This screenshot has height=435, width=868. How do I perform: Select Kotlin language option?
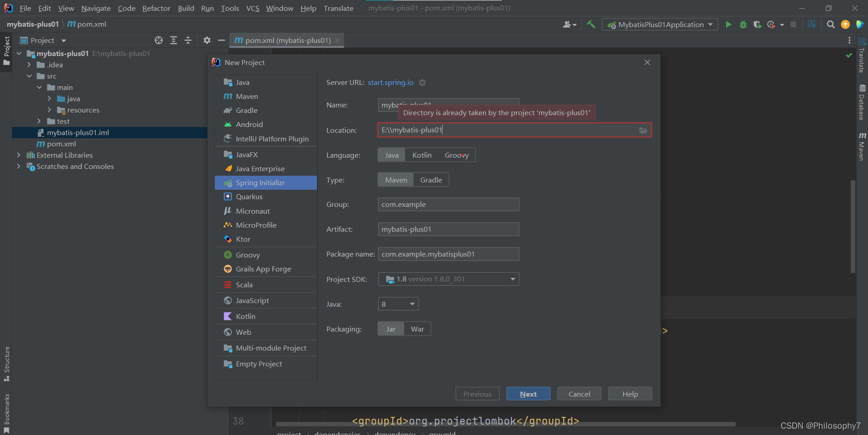point(422,155)
